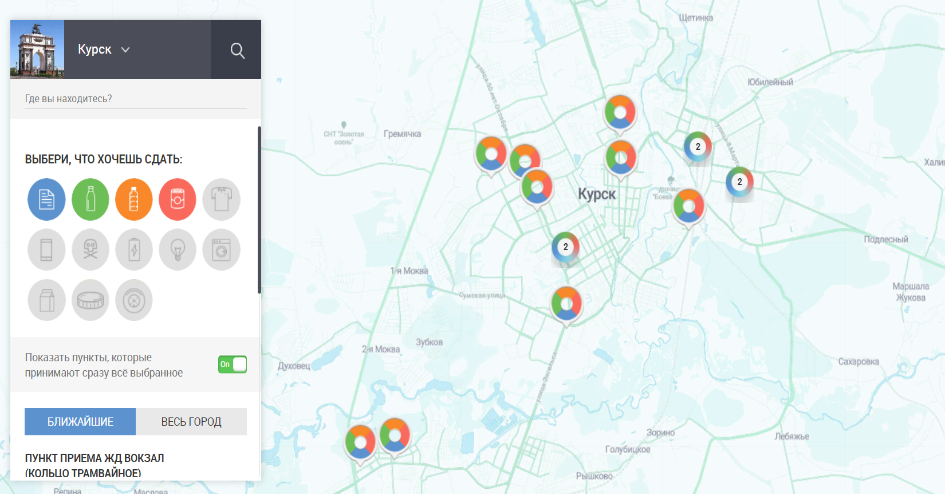Viewport: 945px width, 494px height.
Task: Select the batteries category icon
Action: (x=134, y=249)
